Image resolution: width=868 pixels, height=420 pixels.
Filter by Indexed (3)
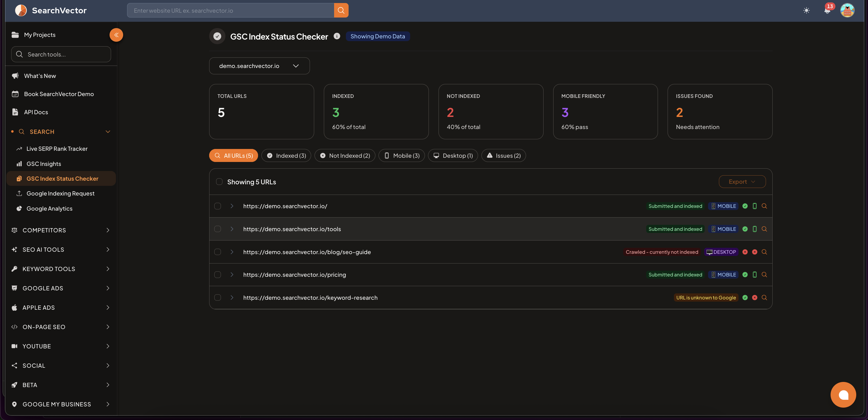286,156
